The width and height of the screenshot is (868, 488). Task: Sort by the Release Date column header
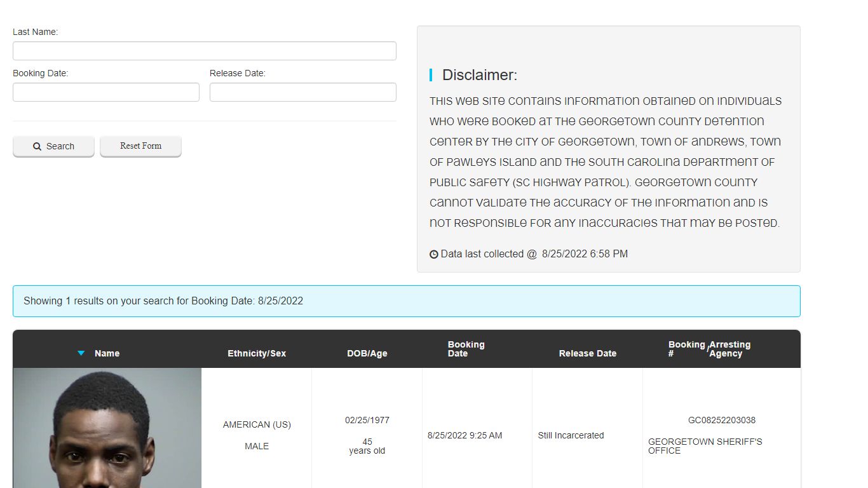point(588,353)
